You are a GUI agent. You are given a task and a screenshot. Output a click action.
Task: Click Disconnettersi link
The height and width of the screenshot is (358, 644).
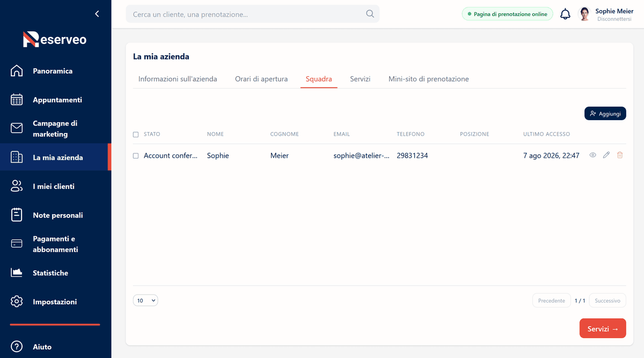[x=614, y=19]
